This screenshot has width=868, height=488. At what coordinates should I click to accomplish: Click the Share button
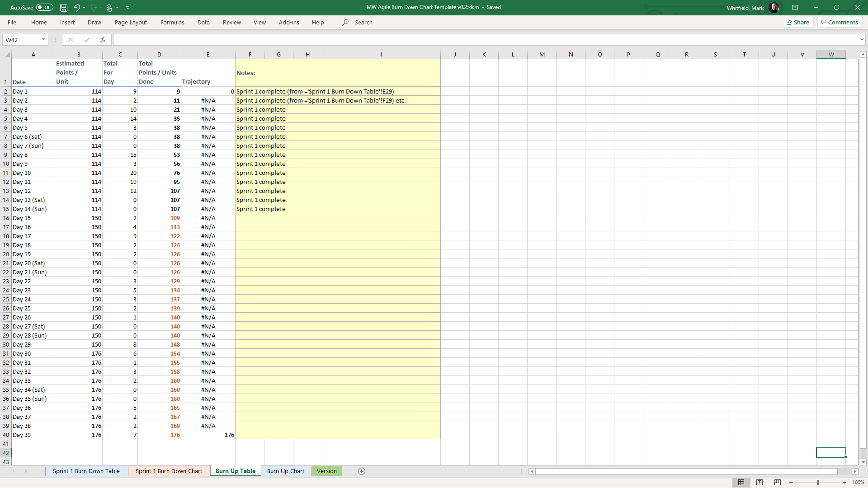798,22
